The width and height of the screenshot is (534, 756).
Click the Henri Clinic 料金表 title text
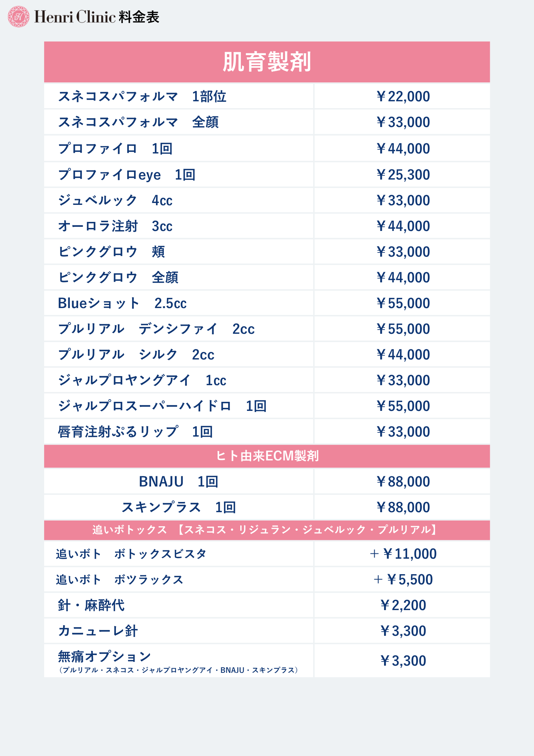tap(97, 17)
